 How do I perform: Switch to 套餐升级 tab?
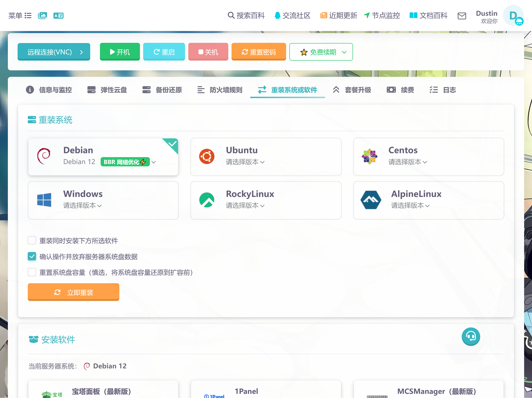(352, 90)
